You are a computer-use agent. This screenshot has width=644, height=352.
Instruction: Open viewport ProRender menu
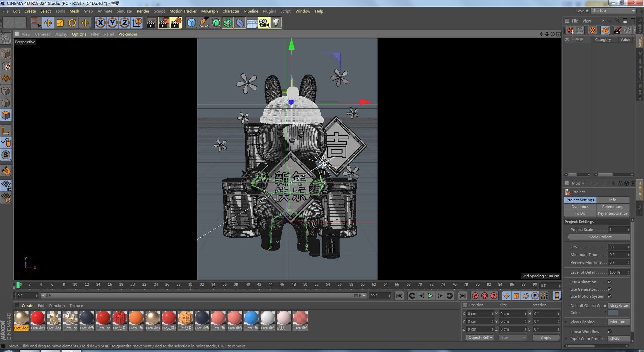tap(128, 34)
